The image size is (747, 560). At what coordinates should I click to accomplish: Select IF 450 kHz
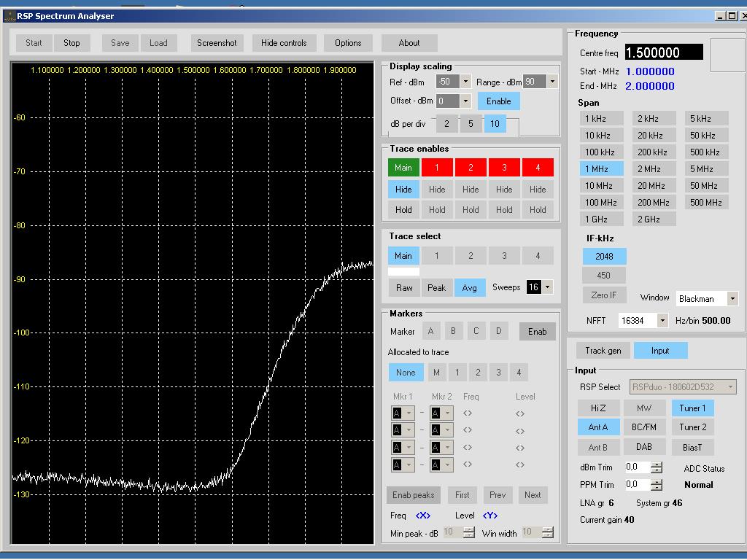[x=605, y=275]
